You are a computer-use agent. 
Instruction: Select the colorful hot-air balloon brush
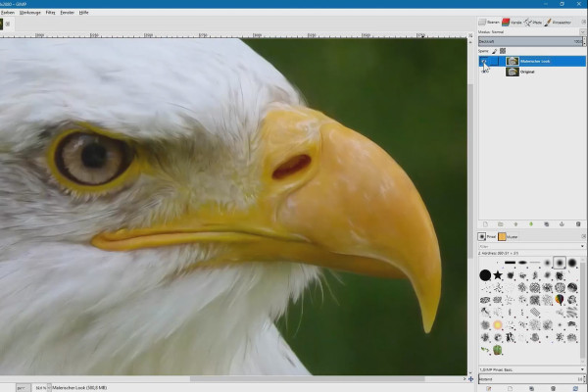click(560, 300)
